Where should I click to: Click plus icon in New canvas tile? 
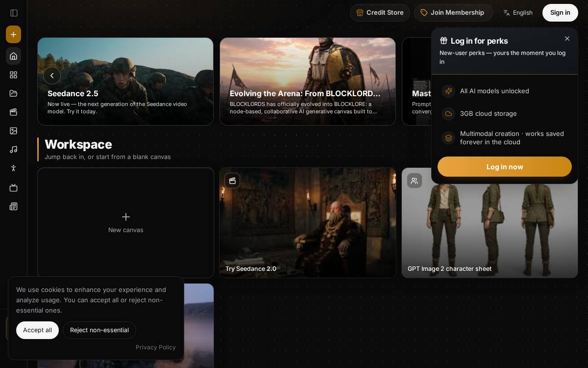[126, 217]
